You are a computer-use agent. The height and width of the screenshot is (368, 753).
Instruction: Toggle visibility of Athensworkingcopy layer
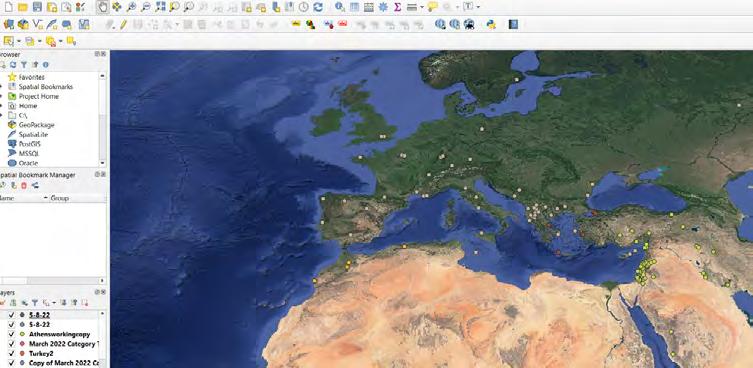pyautogui.click(x=12, y=334)
